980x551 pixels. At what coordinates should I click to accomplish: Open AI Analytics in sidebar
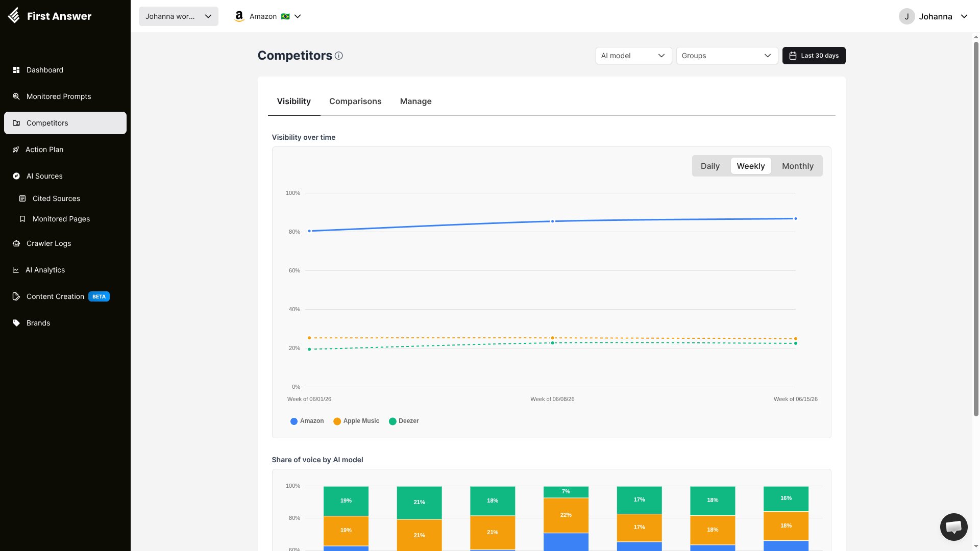(x=65, y=270)
